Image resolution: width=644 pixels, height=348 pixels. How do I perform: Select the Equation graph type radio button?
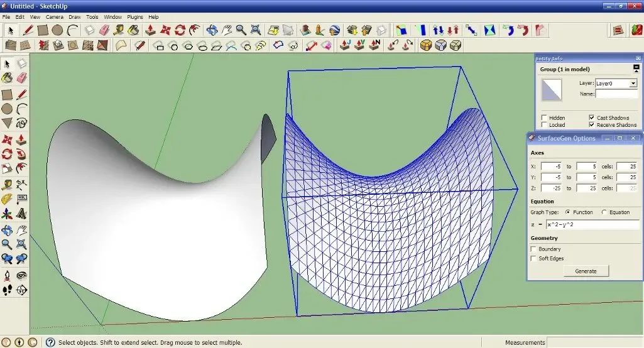604,212
